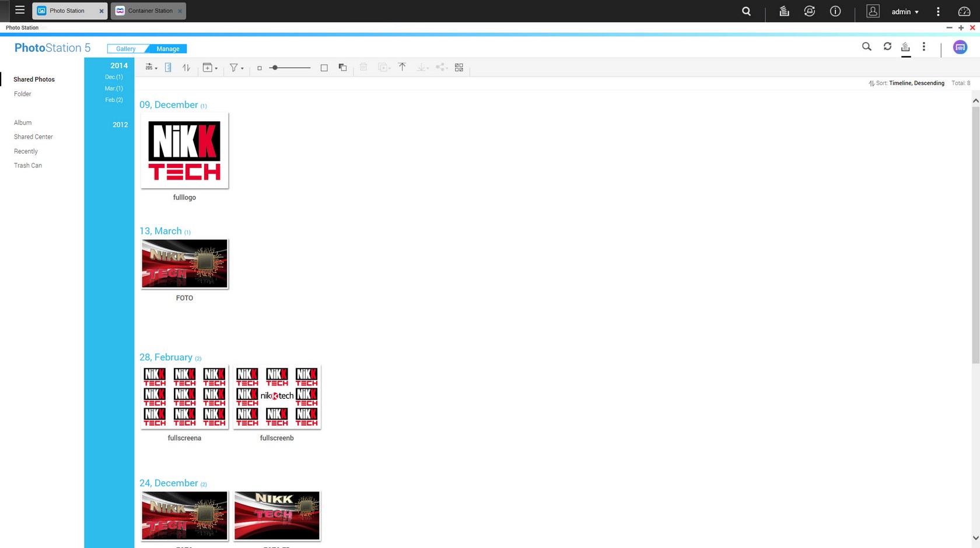
Task: Open external devices icon in top bar
Action: [810, 11]
